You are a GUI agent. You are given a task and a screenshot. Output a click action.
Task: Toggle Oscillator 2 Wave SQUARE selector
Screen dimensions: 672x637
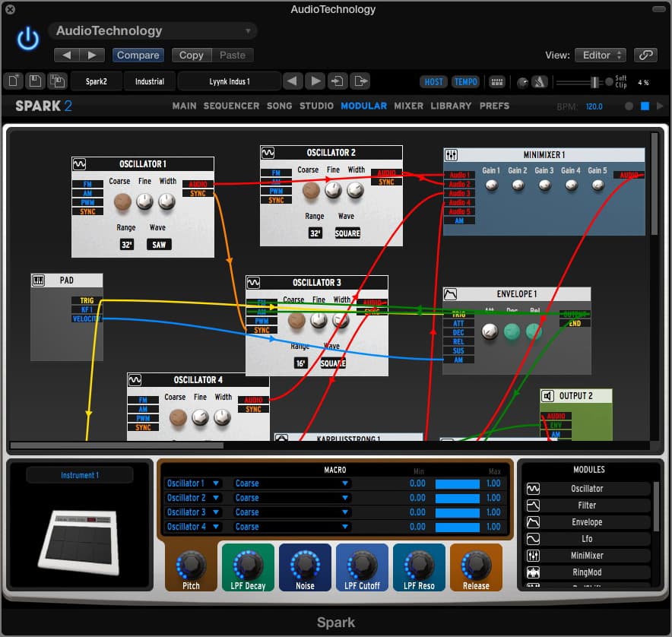(347, 233)
